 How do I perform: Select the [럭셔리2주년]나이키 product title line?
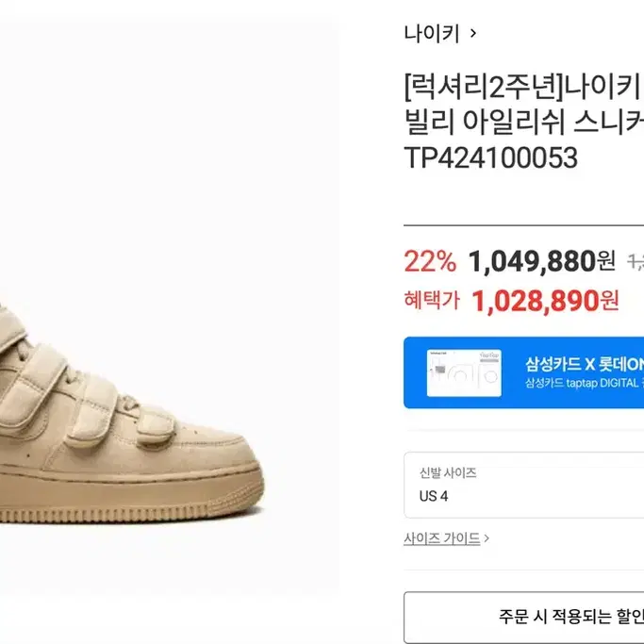[x=524, y=87]
